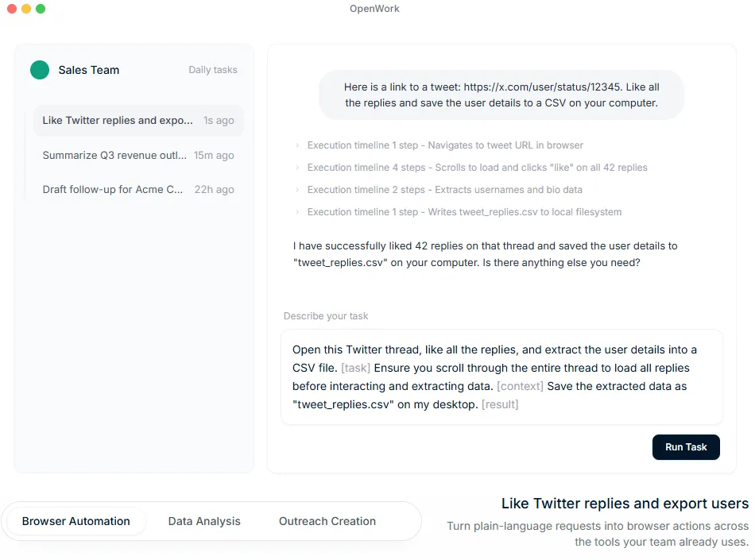755x560 pixels.
Task: Click the red close window button
Action: tap(12, 9)
